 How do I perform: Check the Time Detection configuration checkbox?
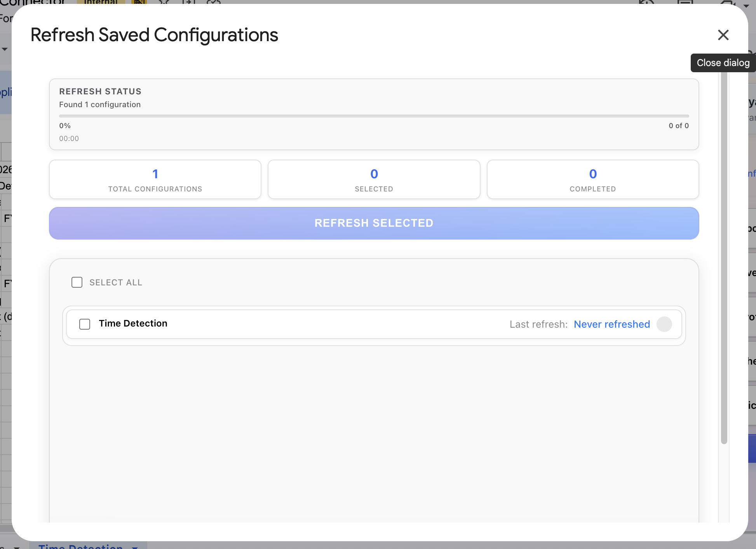(85, 324)
